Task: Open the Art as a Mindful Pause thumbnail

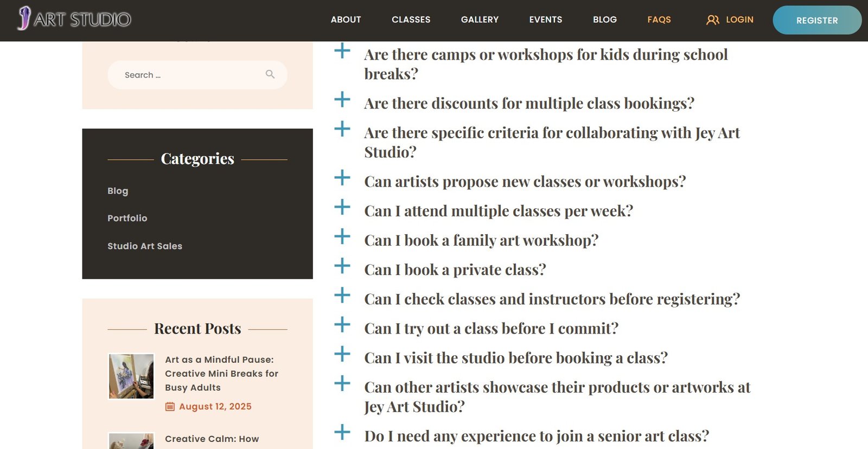Action: pos(131,376)
